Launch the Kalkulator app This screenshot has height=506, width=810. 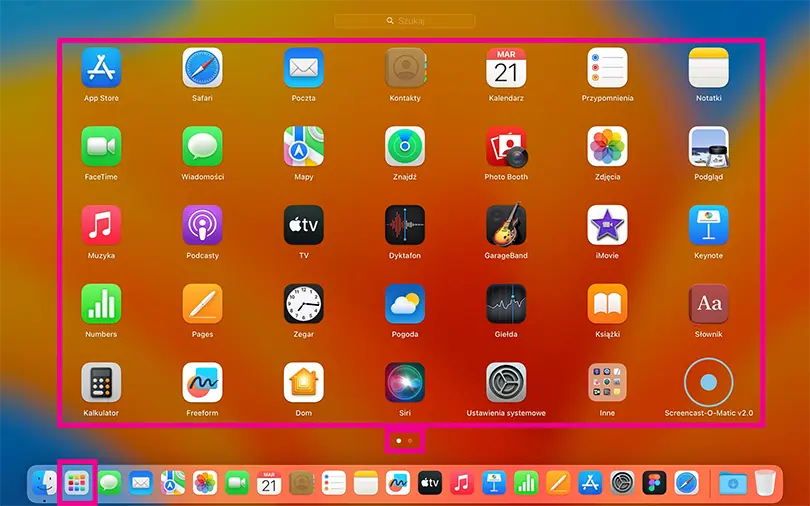click(x=101, y=382)
